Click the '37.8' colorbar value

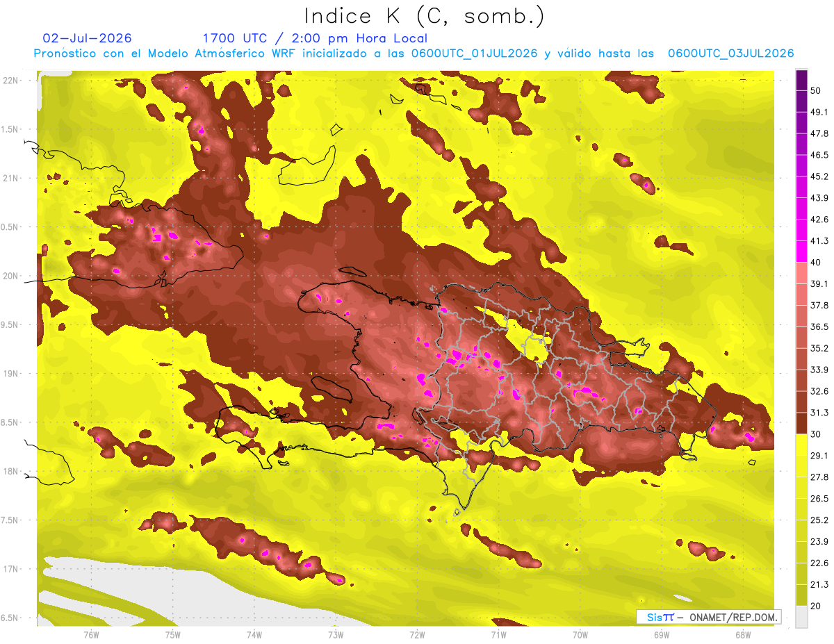[819, 305]
